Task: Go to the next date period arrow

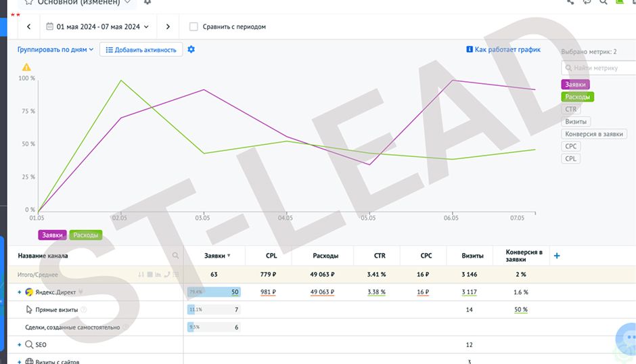Action: 168,27
